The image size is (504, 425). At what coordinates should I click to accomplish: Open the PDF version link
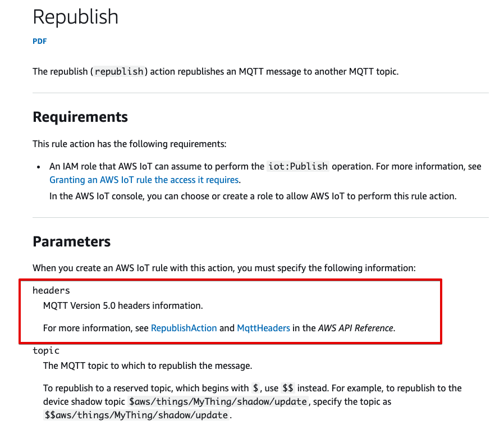[x=39, y=41]
